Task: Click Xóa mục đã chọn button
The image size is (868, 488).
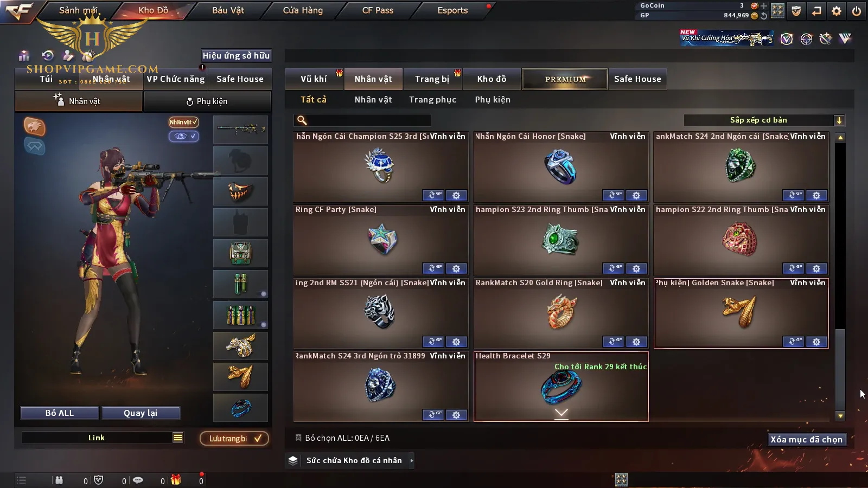Action: point(807,439)
